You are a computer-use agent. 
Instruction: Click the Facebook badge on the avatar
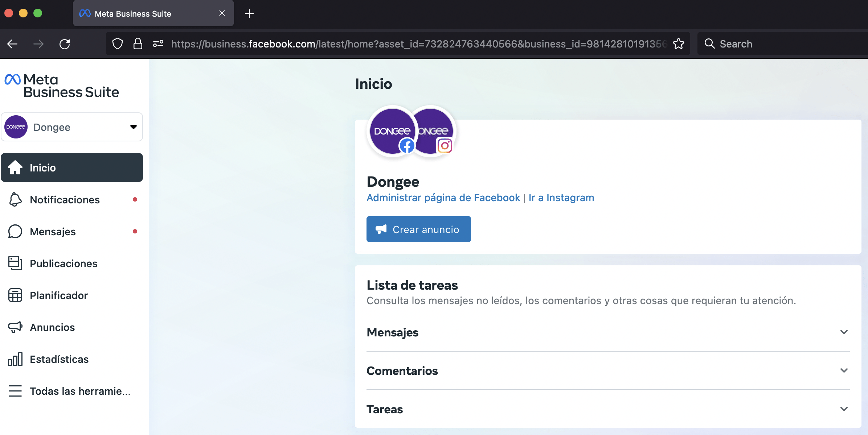click(x=407, y=146)
